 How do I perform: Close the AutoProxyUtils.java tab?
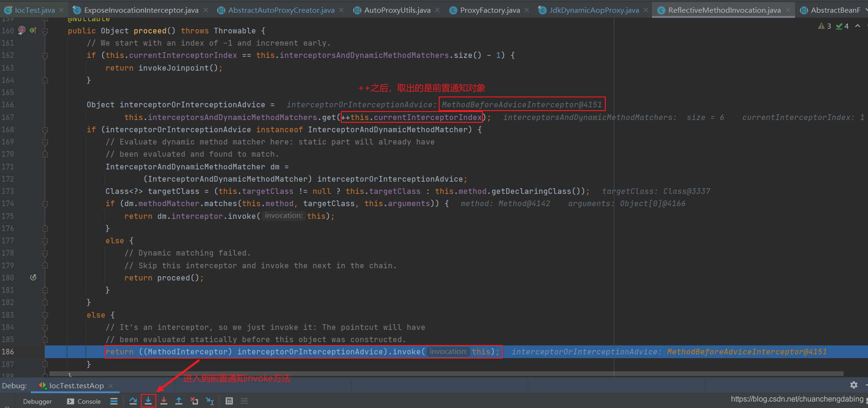point(437,10)
